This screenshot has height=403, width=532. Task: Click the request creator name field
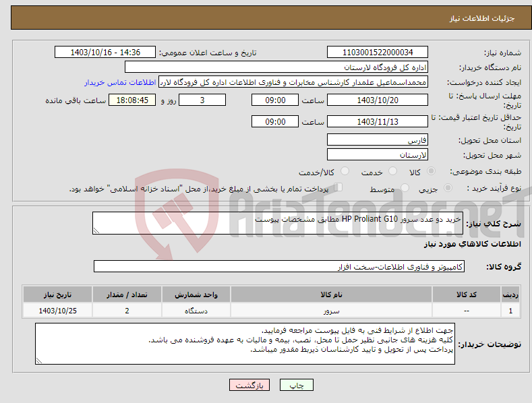coord(293,82)
